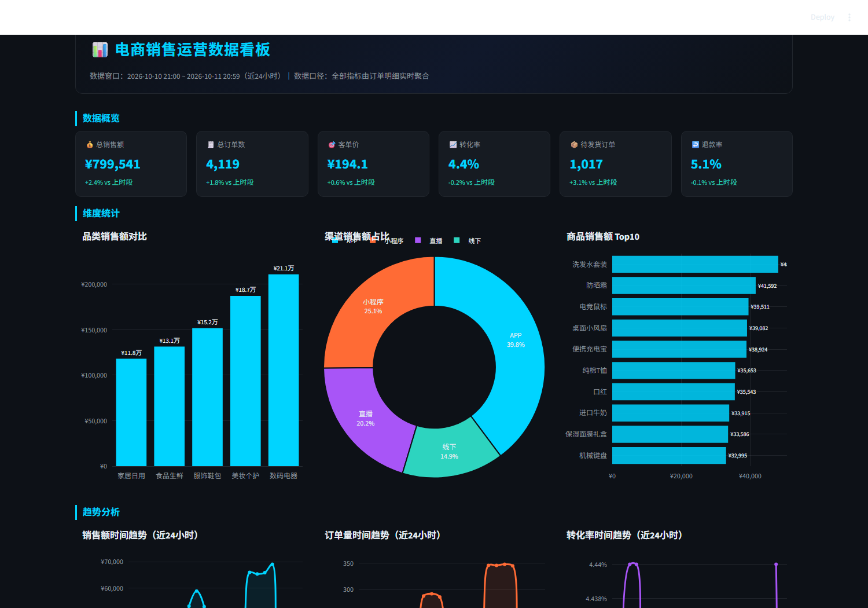The width and height of the screenshot is (868, 608).
Task: Open the three-dot main menu
Action: pos(849,17)
